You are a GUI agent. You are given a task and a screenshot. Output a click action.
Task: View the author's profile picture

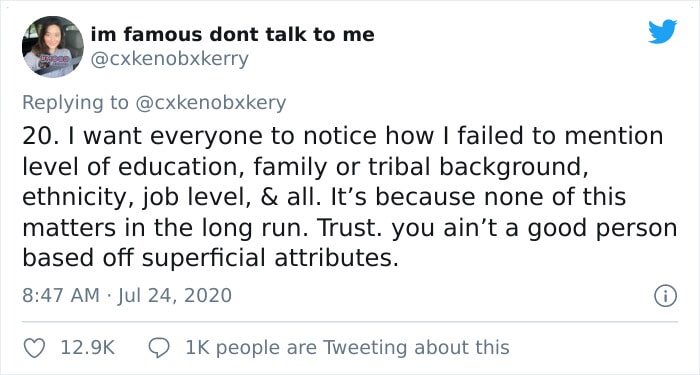tap(53, 47)
